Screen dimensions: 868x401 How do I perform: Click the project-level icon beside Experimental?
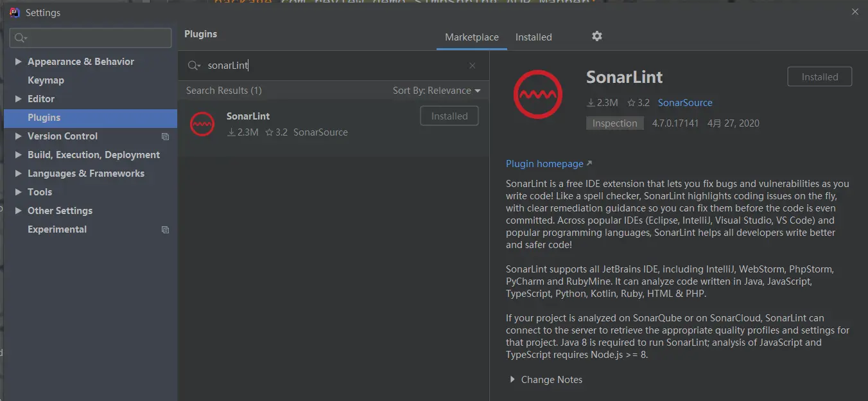(x=165, y=229)
